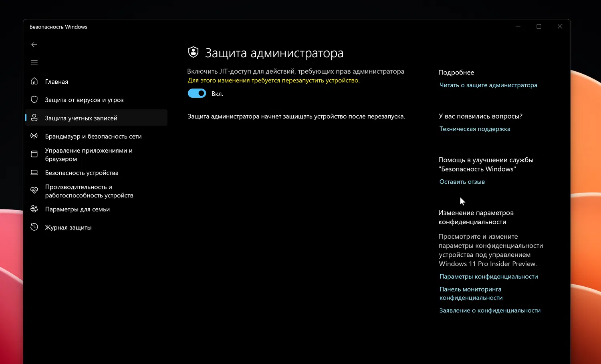Open Брандмауэр и безопасность сети
The height and width of the screenshot is (364, 601).
click(x=93, y=136)
